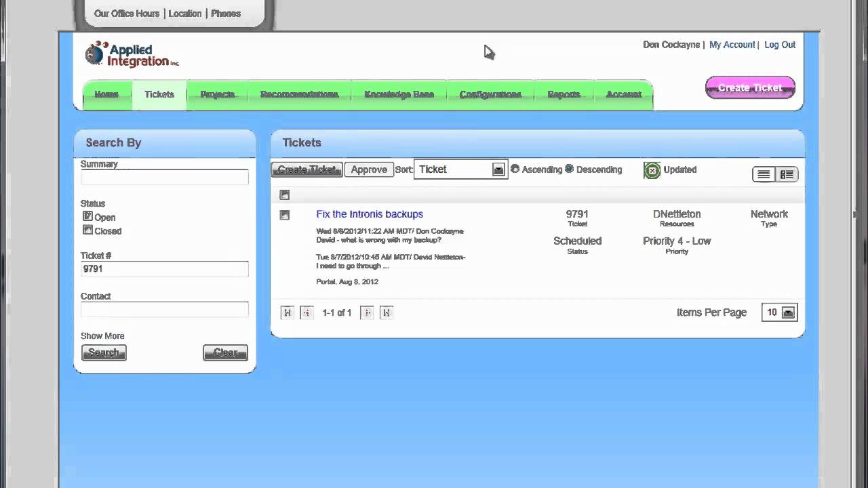Screen dimensions: 868x488
Task: Open the Reports tab
Action: [x=564, y=95]
